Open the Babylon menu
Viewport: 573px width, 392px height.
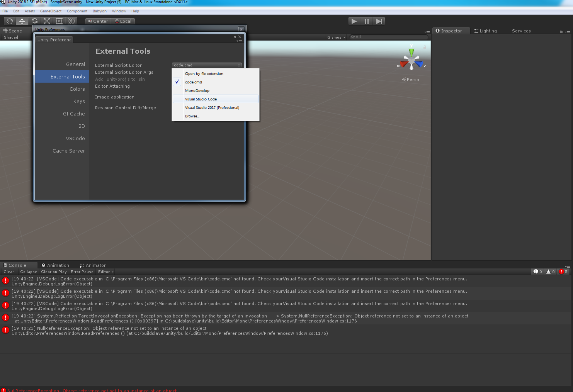[x=100, y=11]
